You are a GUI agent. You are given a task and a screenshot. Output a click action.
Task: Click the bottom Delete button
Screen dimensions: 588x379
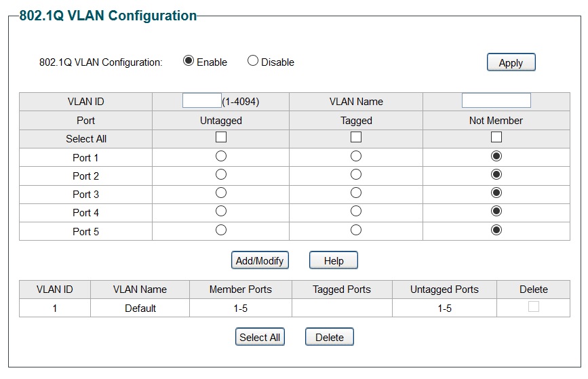pos(329,337)
